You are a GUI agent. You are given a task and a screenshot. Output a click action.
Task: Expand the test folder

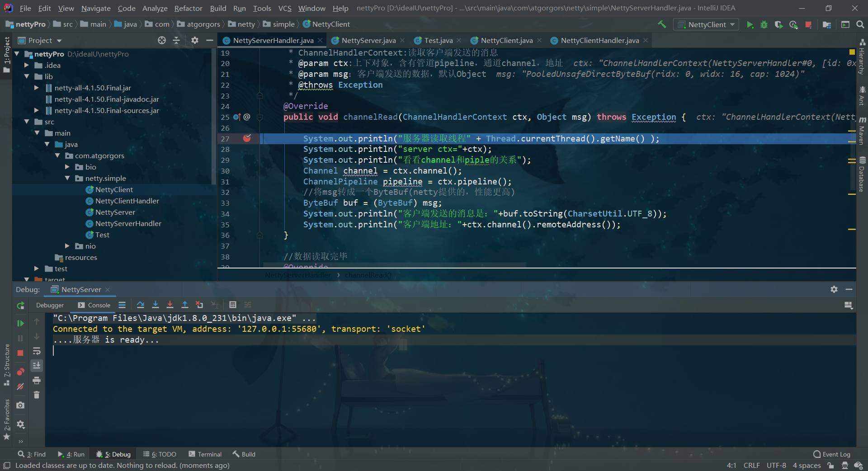(x=37, y=268)
